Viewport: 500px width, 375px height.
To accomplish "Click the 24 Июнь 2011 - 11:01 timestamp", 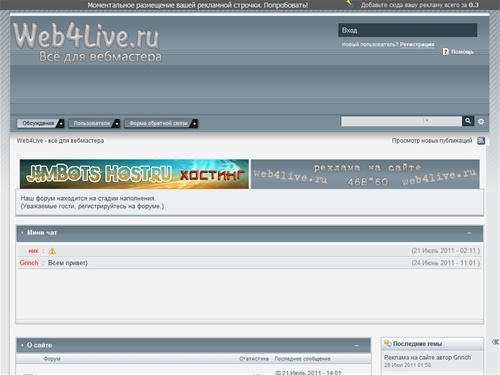I will 446,263.
